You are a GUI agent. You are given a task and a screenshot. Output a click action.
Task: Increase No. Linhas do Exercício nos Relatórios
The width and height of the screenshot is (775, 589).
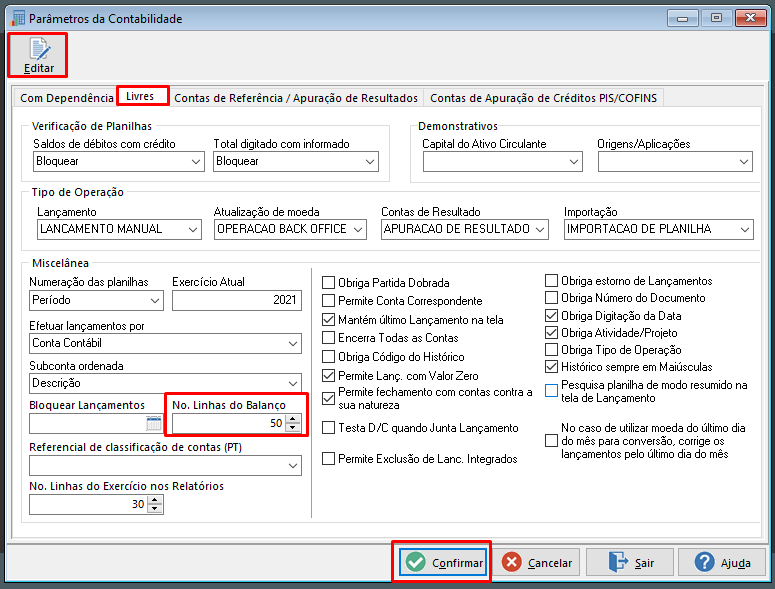[155, 500]
